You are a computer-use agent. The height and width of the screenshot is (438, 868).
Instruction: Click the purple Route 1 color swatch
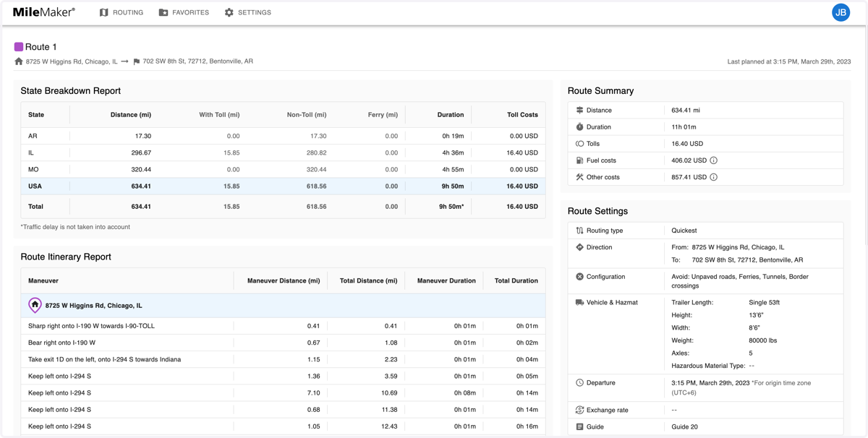click(19, 46)
